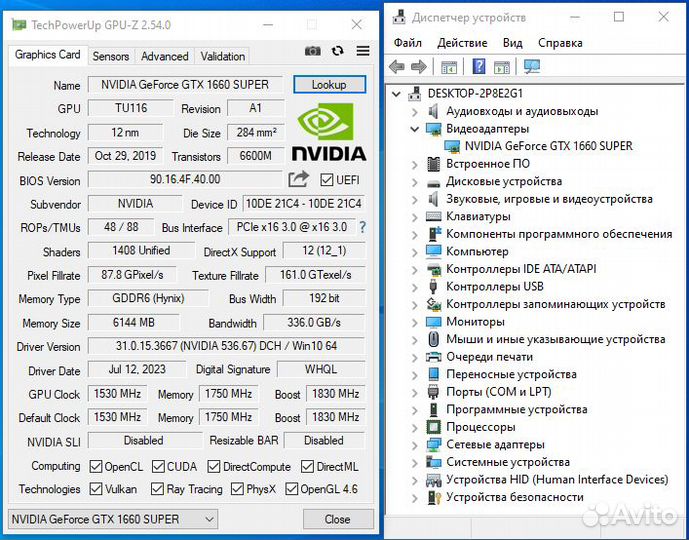Click the Процессоры chip icon
Image resolution: width=689 pixels, height=540 pixels.
[434, 427]
